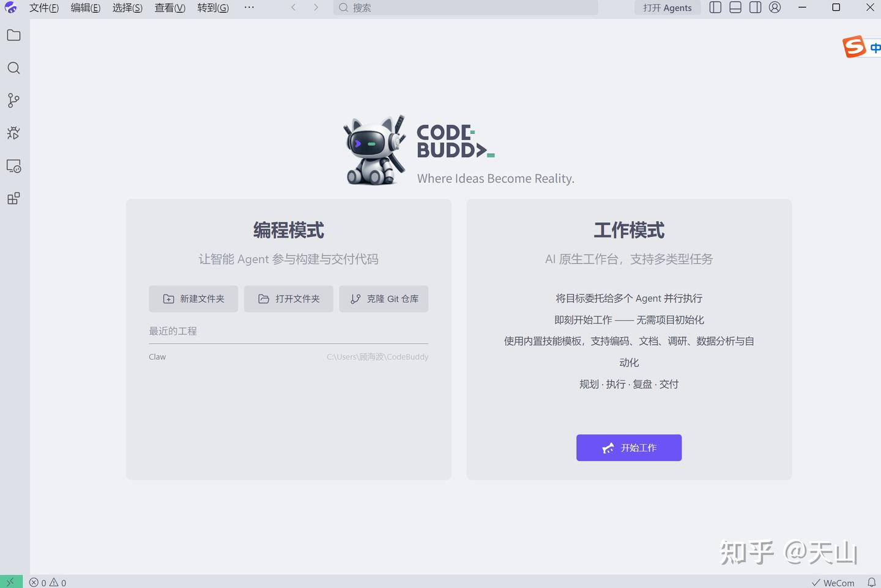Open the Extensions blocks icon
The width and height of the screenshot is (881, 588).
click(x=13, y=199)
